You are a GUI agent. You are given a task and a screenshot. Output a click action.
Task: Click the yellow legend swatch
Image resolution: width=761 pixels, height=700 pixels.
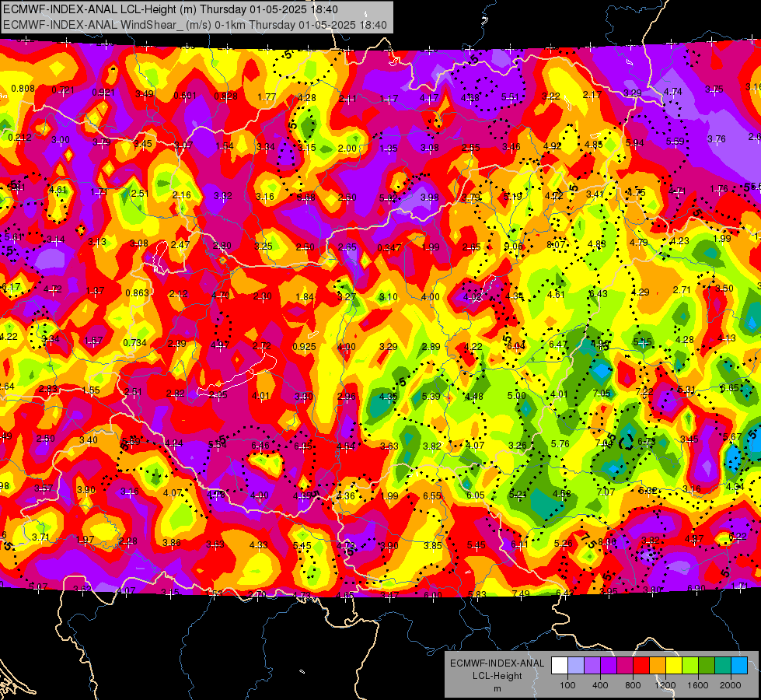point(674,666)
